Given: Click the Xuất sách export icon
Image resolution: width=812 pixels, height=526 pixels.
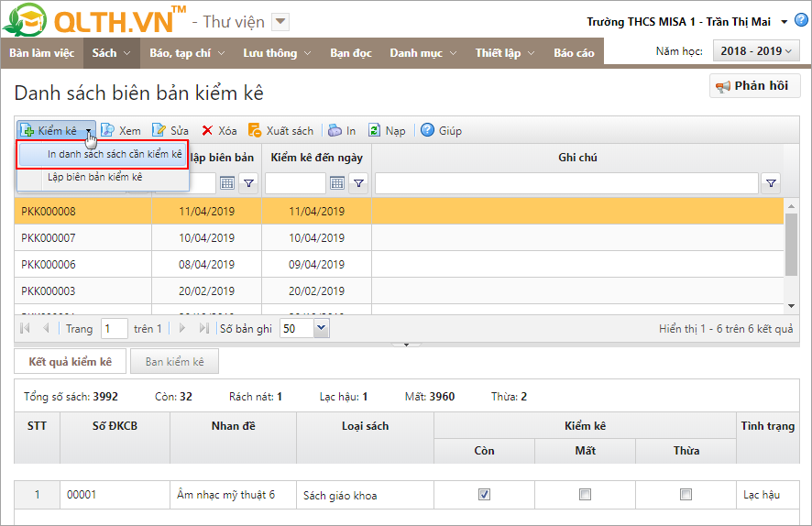Looking at the screenshot, I should 256,131.
